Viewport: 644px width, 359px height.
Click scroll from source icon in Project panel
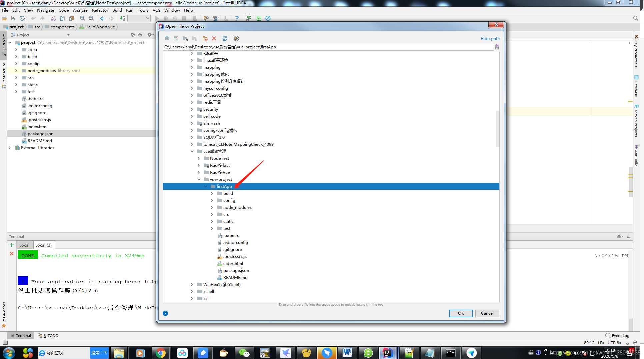[x=133, y=35]
